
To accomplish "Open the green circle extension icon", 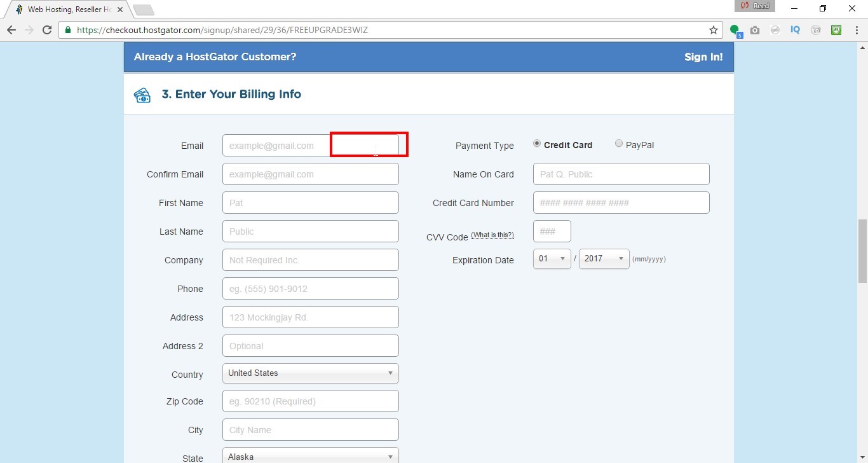I will tap(735, 30).
